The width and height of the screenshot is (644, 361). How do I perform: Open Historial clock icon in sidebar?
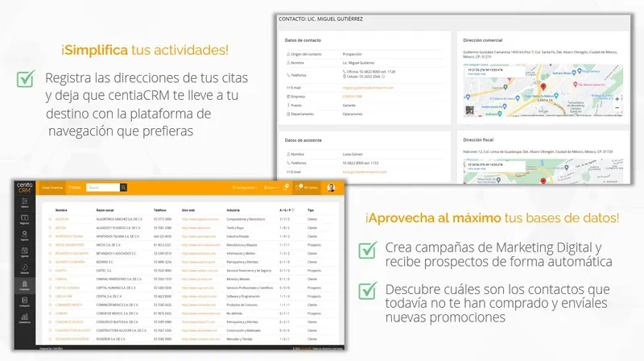pos(25,268)
